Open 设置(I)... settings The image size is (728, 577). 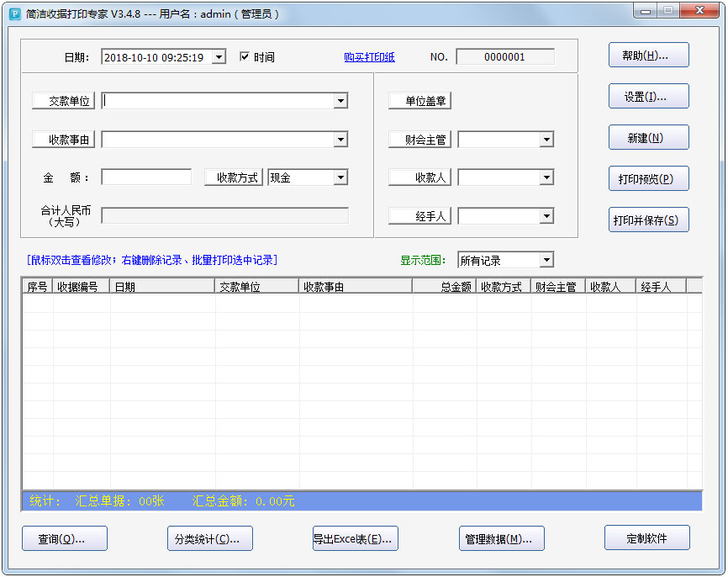(649, 96)
